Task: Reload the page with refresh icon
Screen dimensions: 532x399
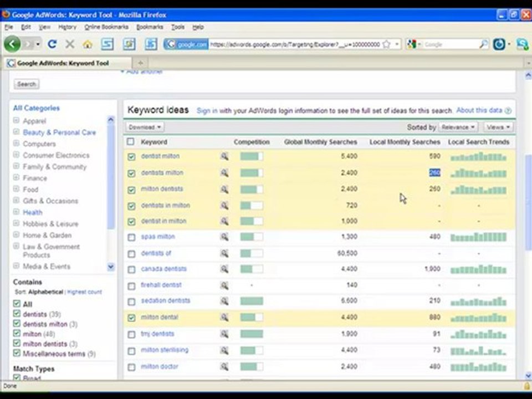Action: coord(52,44)
